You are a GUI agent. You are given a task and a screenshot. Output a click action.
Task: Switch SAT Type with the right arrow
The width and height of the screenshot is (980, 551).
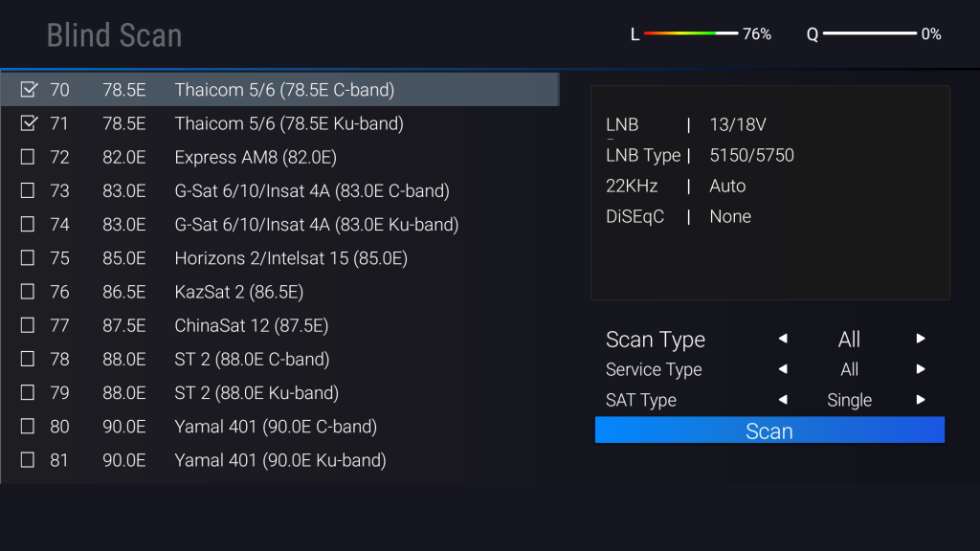919,400
